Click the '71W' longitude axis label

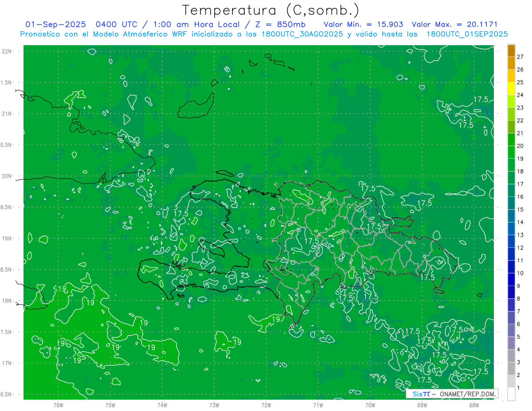click(318, 406)
